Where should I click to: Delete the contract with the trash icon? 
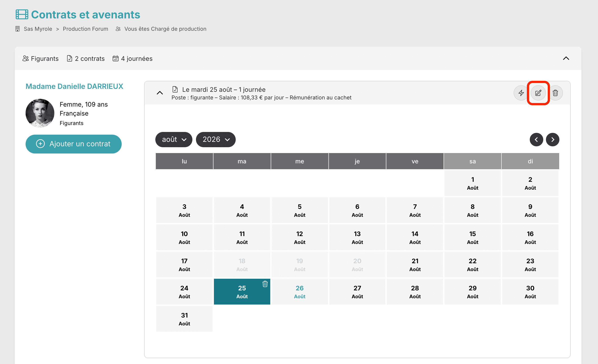(555, 93)
